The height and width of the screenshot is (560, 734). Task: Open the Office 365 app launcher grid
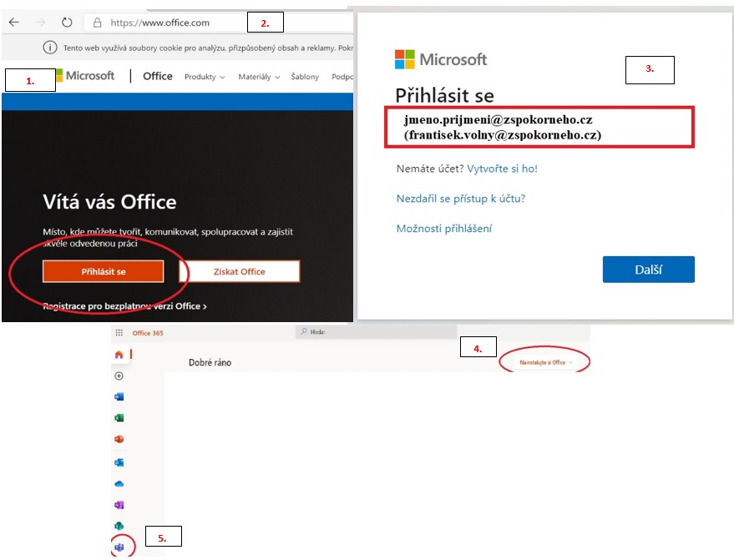click(119, 333)
